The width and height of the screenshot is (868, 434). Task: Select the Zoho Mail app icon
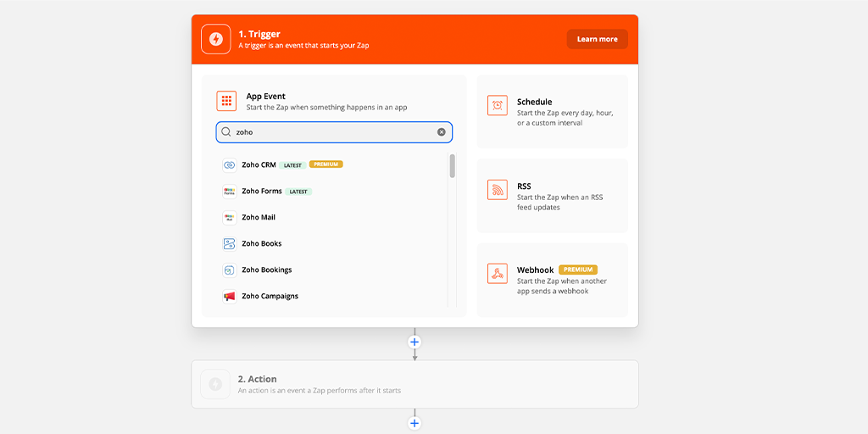click(x=230, y=218)
